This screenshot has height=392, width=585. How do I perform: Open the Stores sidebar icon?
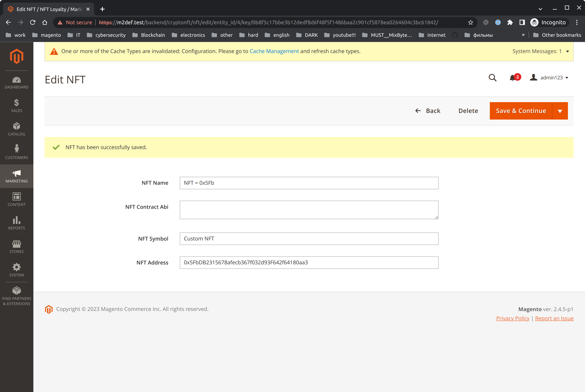pos(16,244)
